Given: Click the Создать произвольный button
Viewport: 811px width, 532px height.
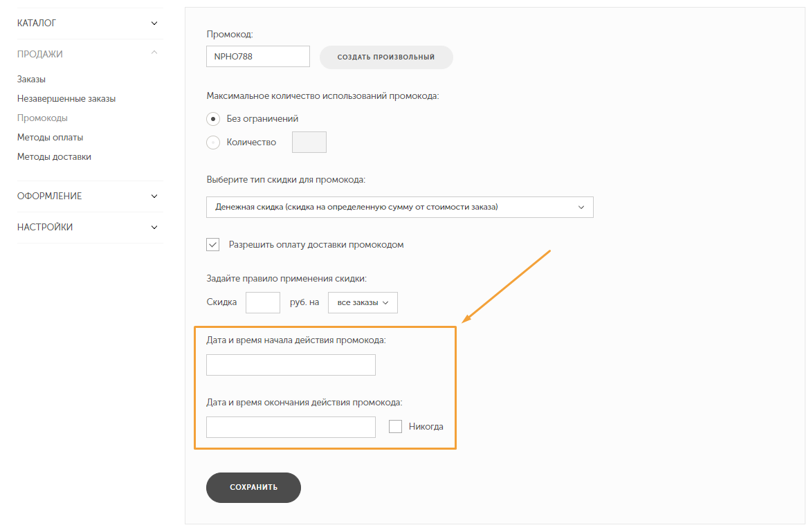Looking at the screenshot, I should 385,57.
